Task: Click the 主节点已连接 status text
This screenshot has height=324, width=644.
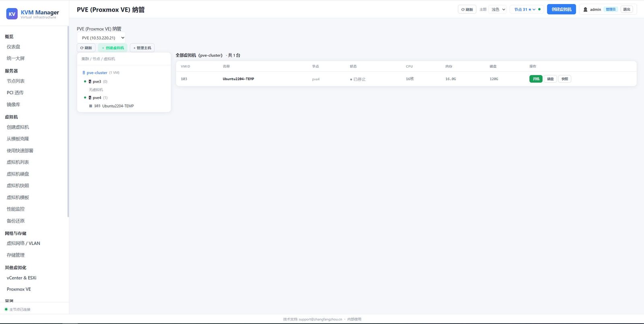Action: click(x=20, y=309)
